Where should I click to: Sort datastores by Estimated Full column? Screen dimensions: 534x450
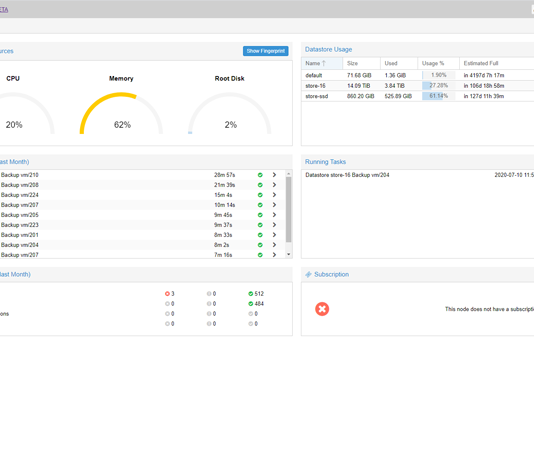pyautogui.click(x=497, y=63)
